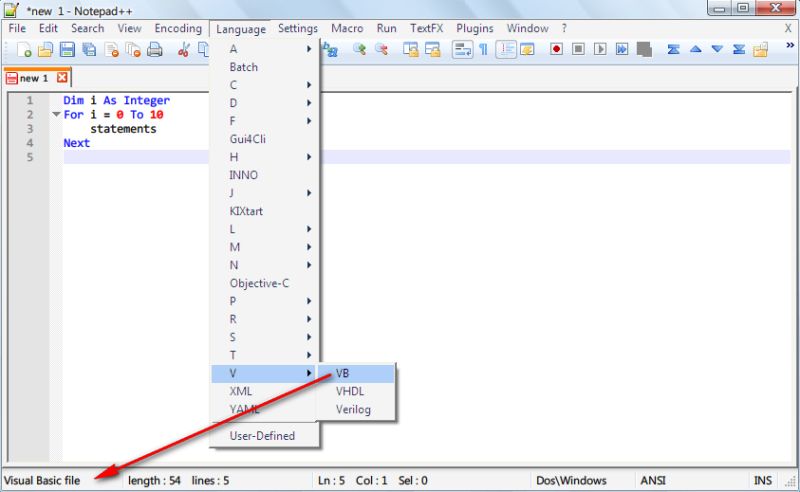800x492 pixels.
Task: Toggle Show All Characters pilcrow icon
Action: tap(484, 50)
